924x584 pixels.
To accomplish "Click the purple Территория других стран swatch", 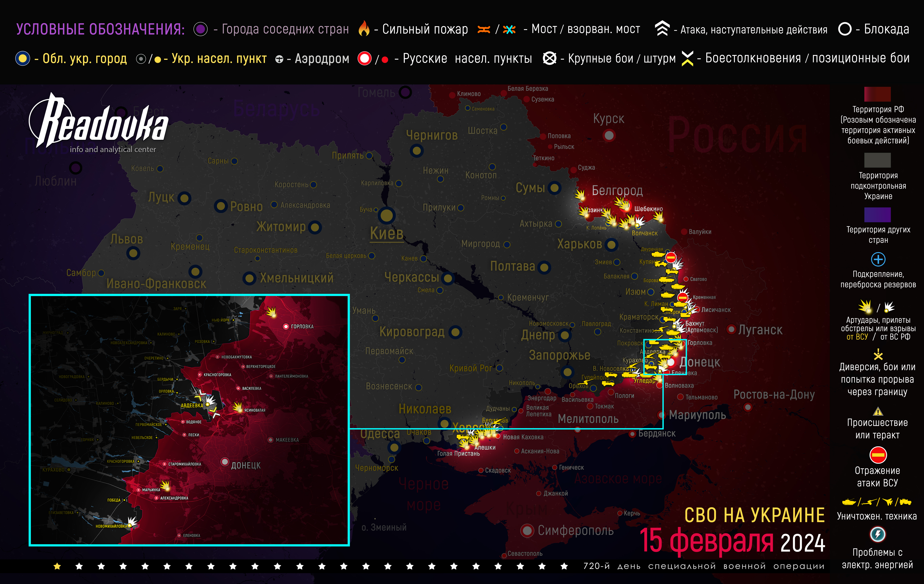I will tap(877, 215).
